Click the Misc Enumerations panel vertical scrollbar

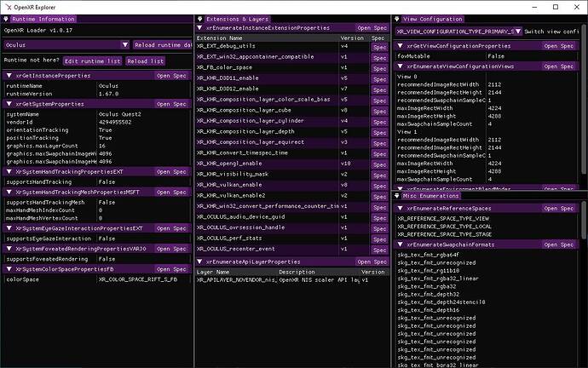(583, 221)
